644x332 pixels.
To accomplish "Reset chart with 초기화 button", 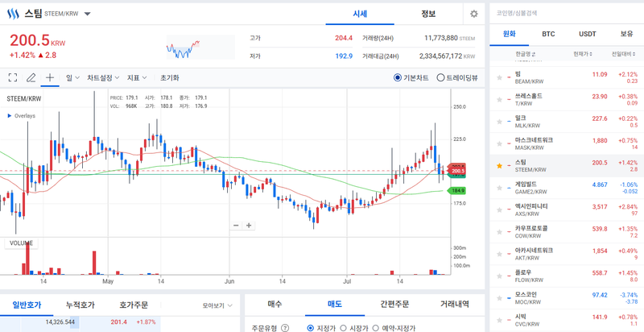I will click(x=170, y=77).
